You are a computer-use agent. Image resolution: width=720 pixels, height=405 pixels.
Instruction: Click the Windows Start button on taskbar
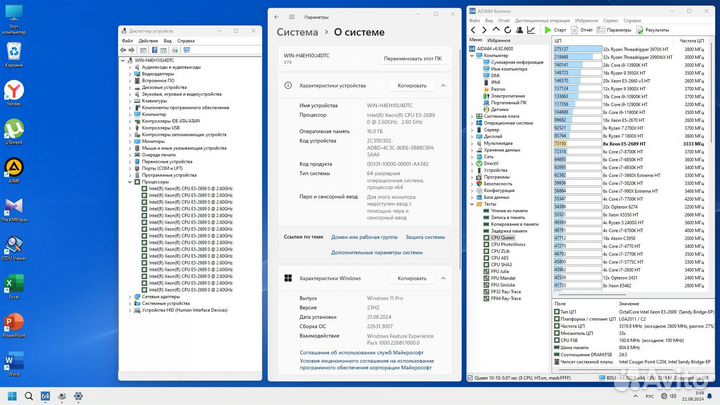pyautogui.click(x=12, y=396)
